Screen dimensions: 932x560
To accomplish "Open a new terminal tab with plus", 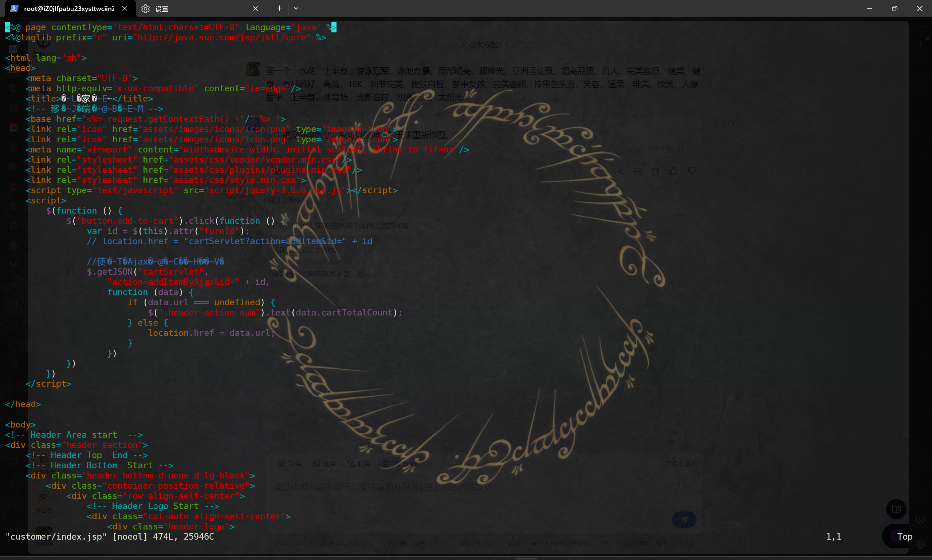I will 279,8.
